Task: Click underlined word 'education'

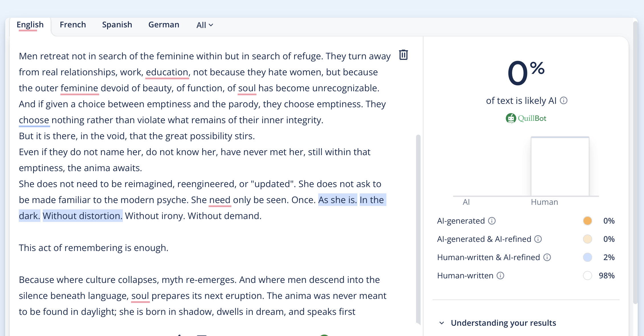Action: (x=167, y=72)
